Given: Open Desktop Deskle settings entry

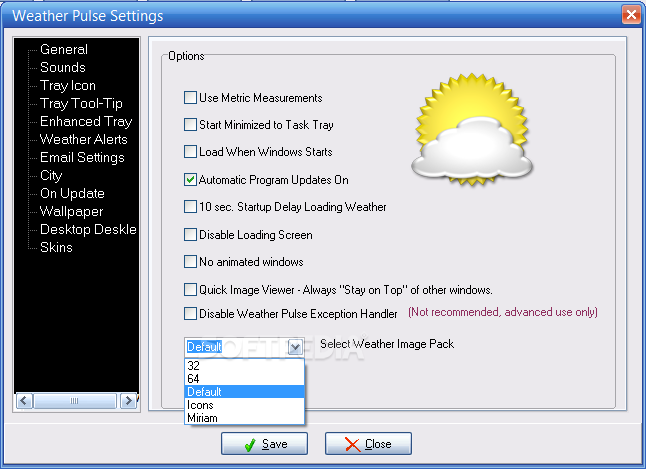Looking at the screenshot, I should coord(88,229).
